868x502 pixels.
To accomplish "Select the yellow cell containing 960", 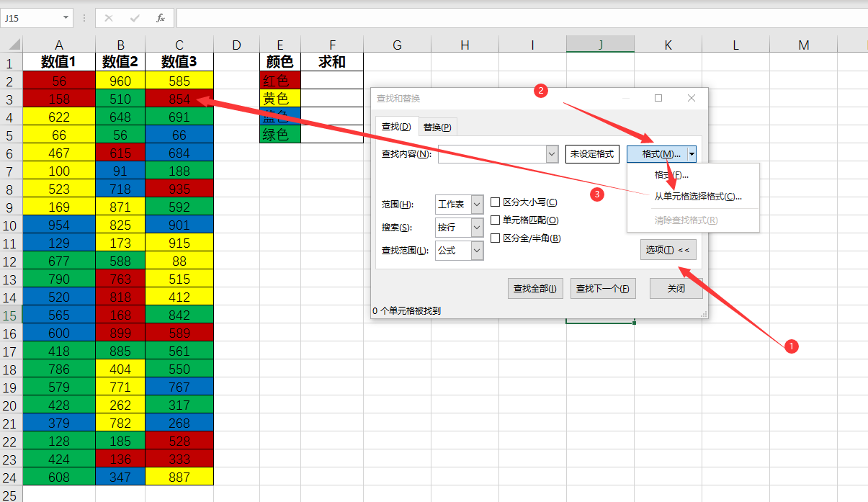I will click(120, 81).
